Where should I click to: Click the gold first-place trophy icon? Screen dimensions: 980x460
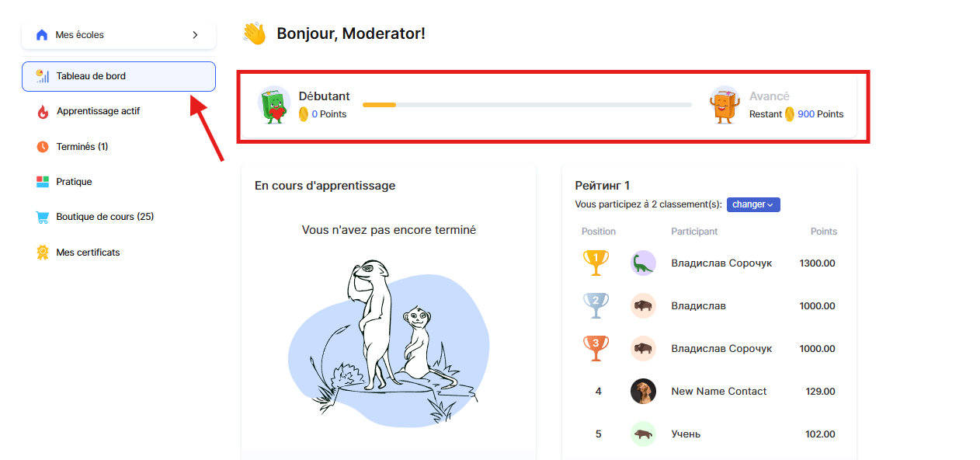[596, 263]
